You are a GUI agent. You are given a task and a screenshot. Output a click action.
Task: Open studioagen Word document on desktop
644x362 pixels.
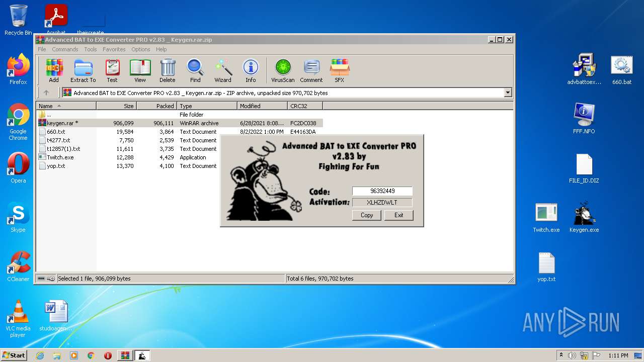56,316
